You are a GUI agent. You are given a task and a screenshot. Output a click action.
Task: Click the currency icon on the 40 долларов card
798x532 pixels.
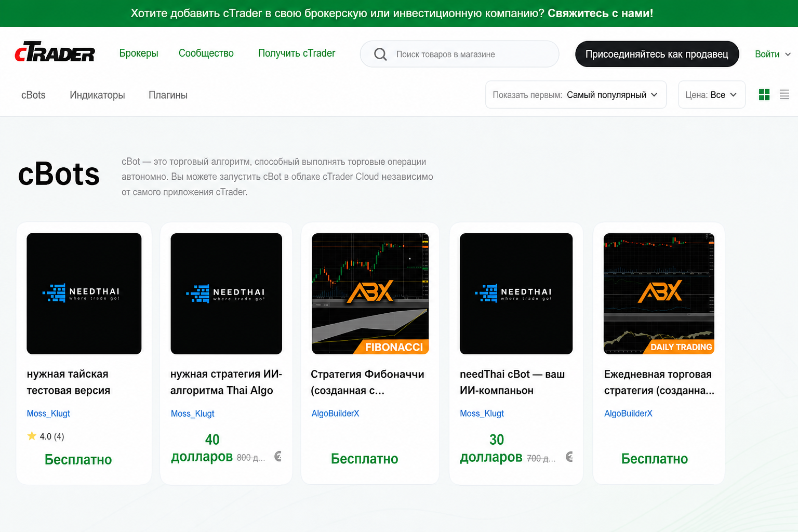click(278, 456)
